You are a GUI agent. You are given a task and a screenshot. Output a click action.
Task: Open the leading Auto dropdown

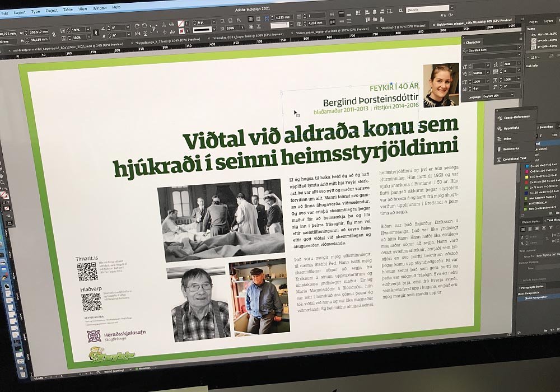pyautogui.click(x=519, y=63)
